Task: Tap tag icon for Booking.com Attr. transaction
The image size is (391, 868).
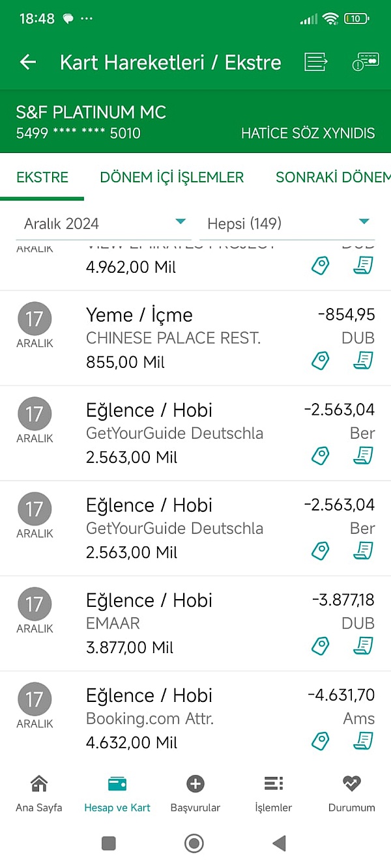Action: [321, 741]
